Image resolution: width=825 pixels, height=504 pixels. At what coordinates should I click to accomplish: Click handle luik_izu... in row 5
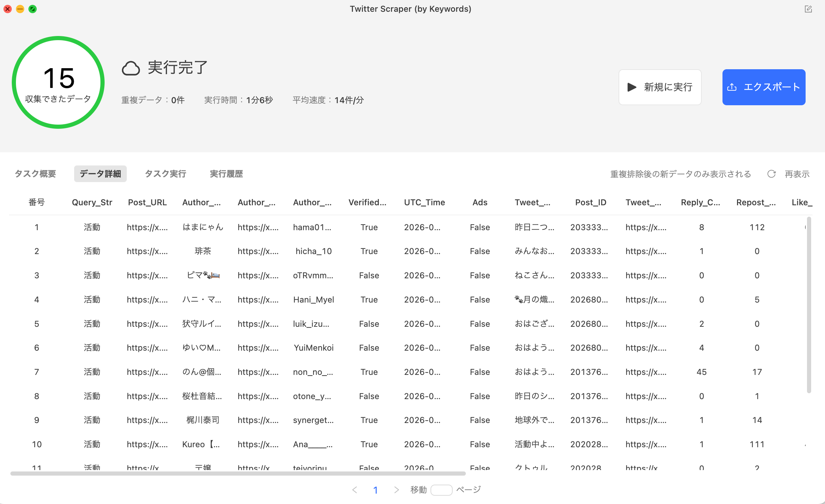coord(311,324)
